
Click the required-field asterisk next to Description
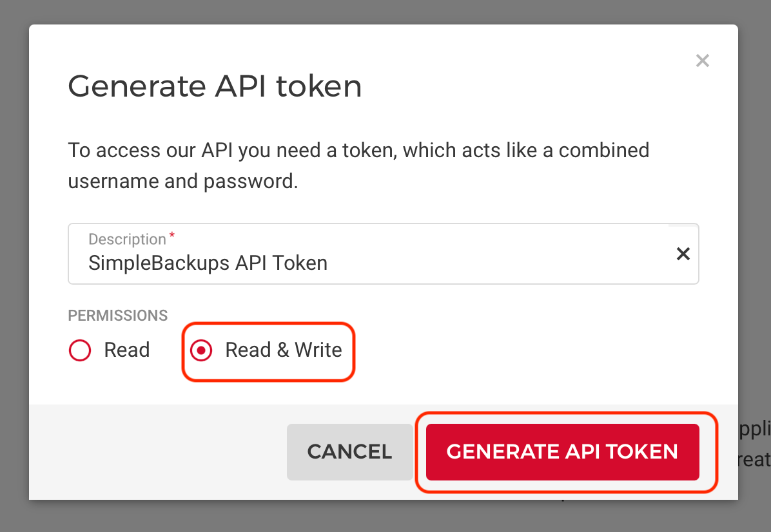pyautogui.click(x=171, y=235)
